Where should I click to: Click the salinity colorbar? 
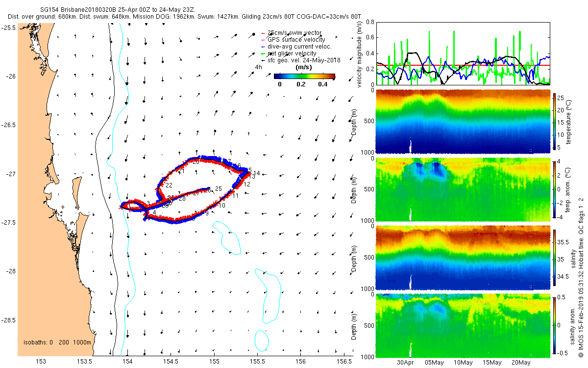point(555,257)
